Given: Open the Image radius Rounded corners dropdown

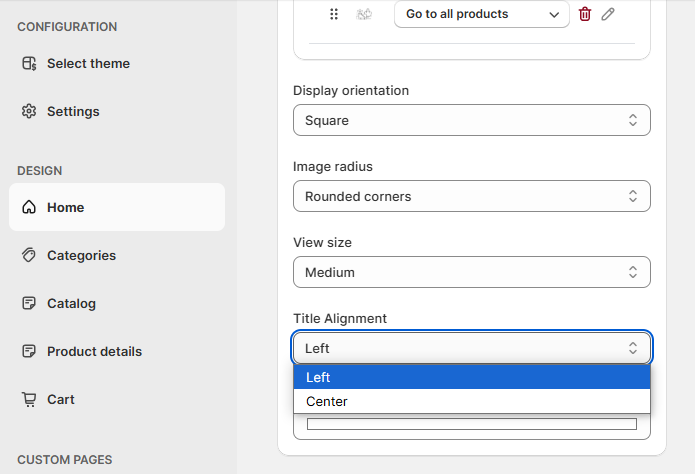Looking at the screenshot, I should [x=472, y=196].
